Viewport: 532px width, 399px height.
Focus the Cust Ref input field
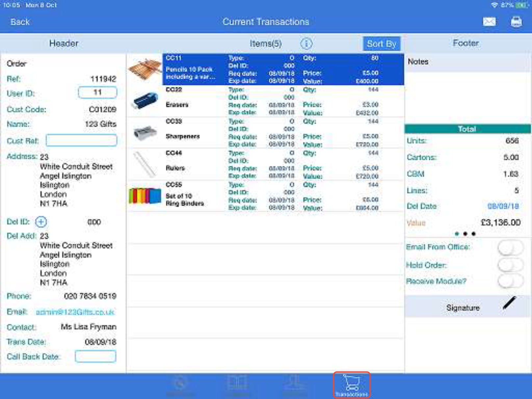coord(81,141)
